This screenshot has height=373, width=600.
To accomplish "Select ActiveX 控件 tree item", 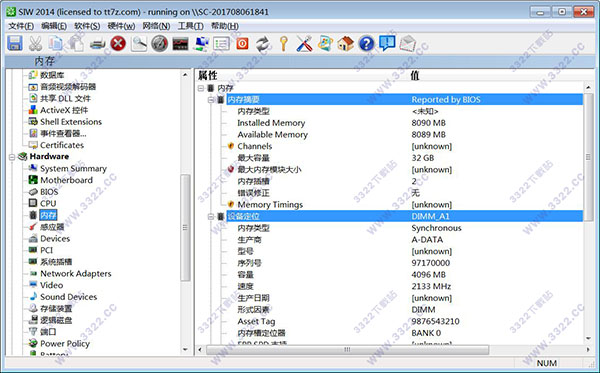I will tap(64, 110).
